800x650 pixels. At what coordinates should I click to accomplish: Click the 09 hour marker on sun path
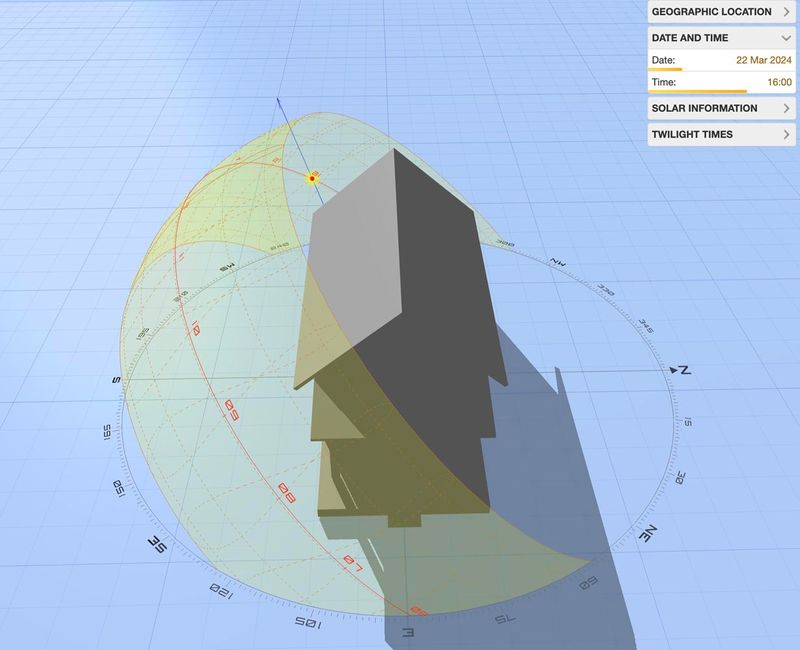232,410
